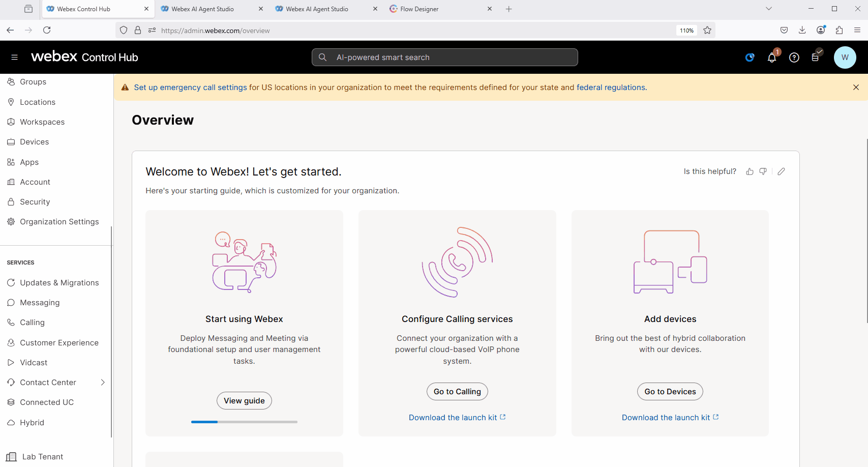Bookmark this page with star icon
The width and height of the screenshot is (868, 467).
[707, 31]
